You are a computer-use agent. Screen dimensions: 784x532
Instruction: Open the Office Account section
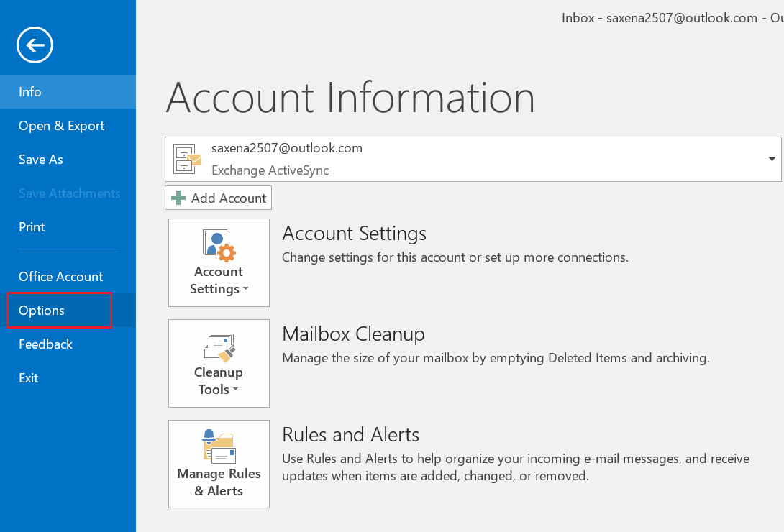coord(61,277)
